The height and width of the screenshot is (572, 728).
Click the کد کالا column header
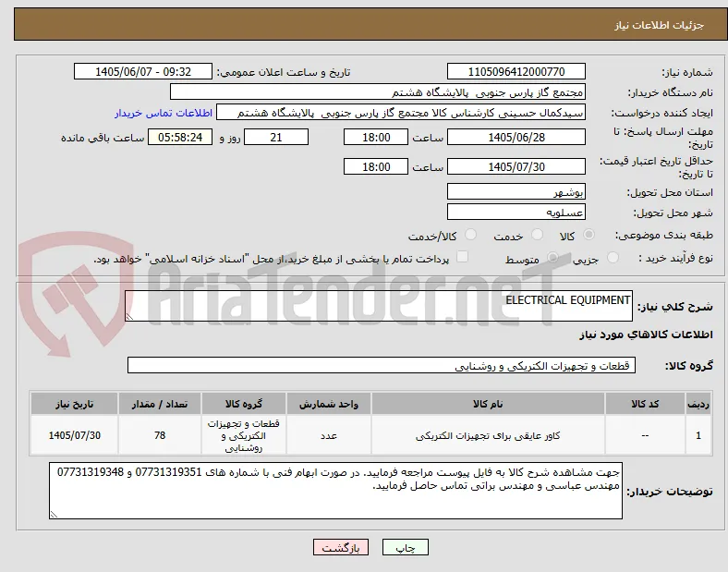645,404
